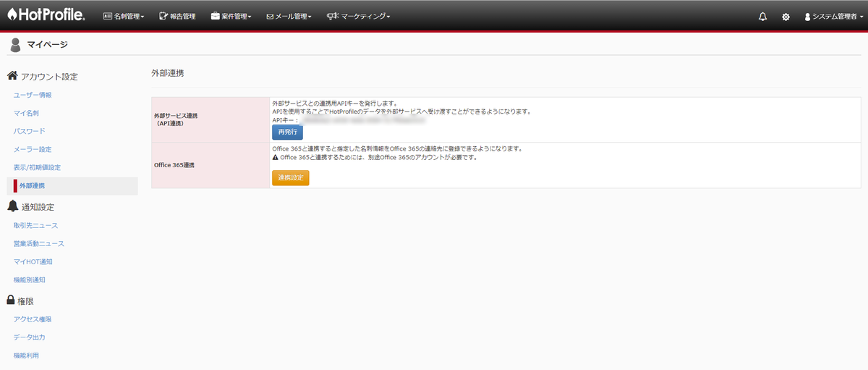Open アクセス権限 in the sidebar
The height and width of the screenshot is (370, 868).
[x=33, y=319]
